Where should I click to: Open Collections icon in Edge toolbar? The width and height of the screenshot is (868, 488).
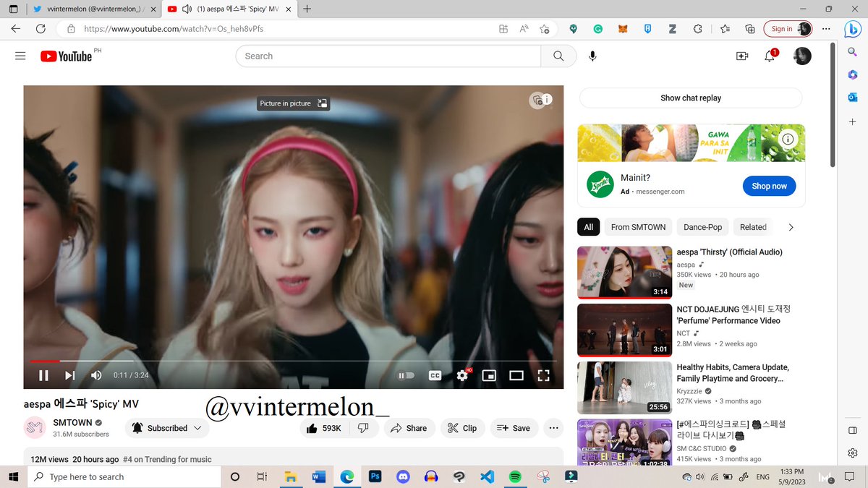pos(750,29)
